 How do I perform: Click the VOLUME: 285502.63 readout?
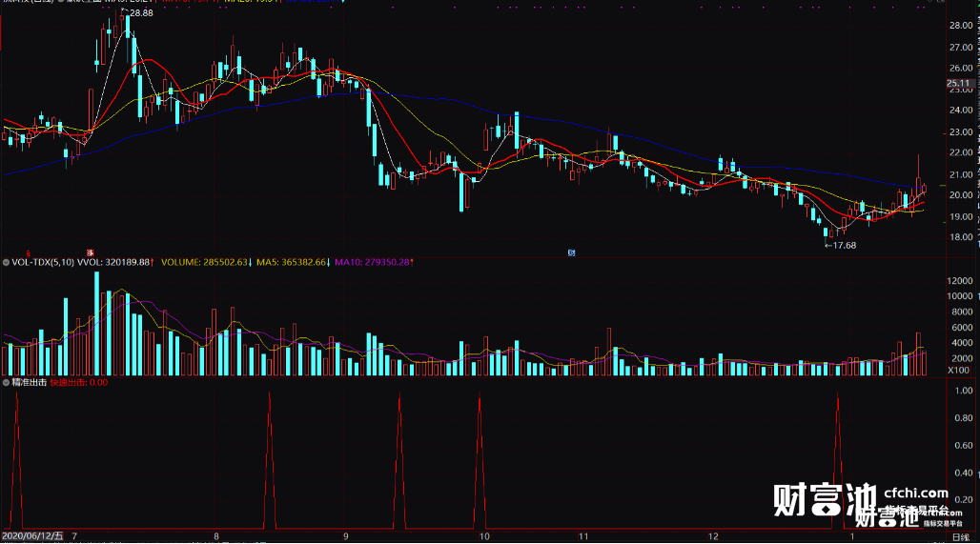point(206,262)
